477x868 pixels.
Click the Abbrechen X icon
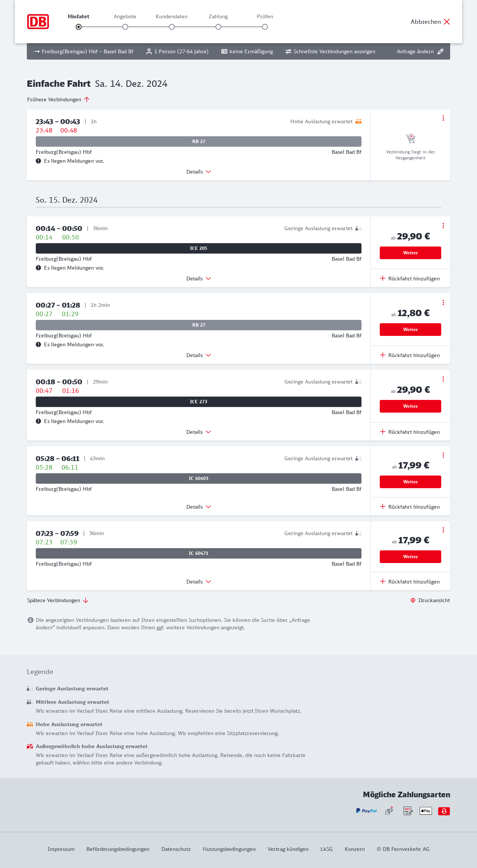(447, 22)
